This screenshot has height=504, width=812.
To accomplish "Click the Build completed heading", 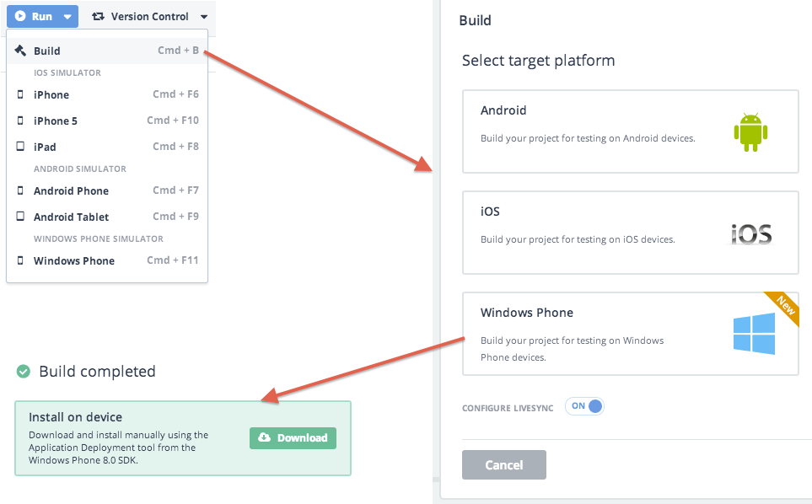I will 97,371.
